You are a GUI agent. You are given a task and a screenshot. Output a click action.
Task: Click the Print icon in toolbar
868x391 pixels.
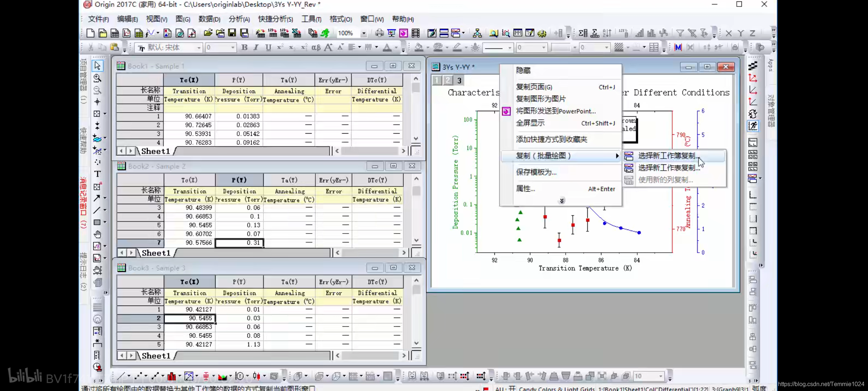379,33
